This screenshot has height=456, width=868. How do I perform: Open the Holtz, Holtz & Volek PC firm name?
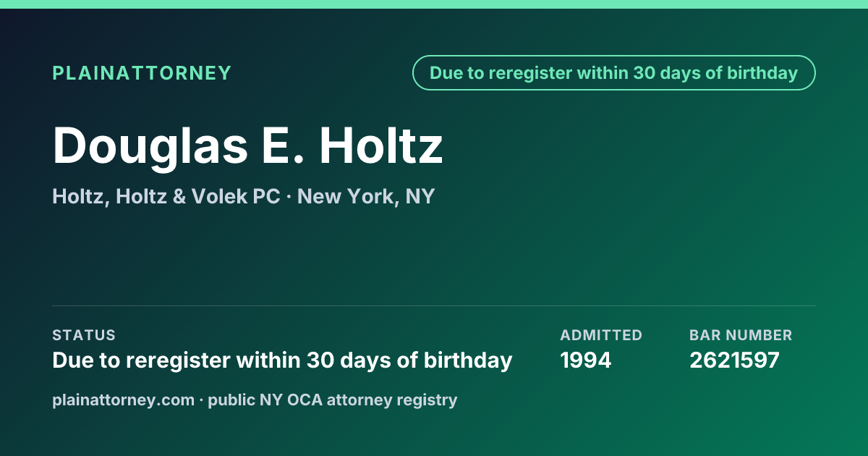166,196
